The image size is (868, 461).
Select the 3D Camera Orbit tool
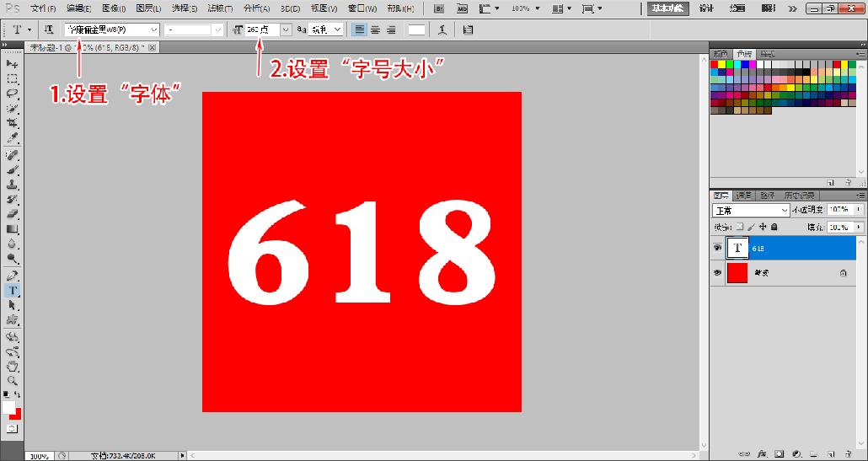click(12, 351)
